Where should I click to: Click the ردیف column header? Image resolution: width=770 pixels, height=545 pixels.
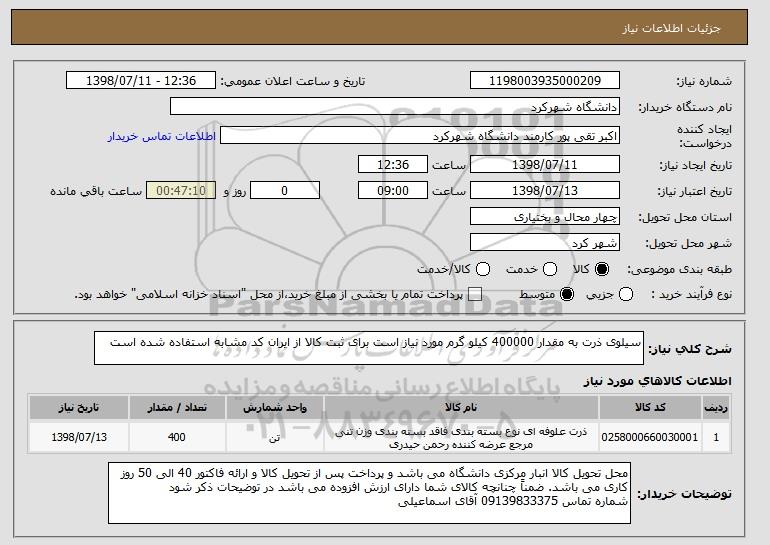(716, 408)
